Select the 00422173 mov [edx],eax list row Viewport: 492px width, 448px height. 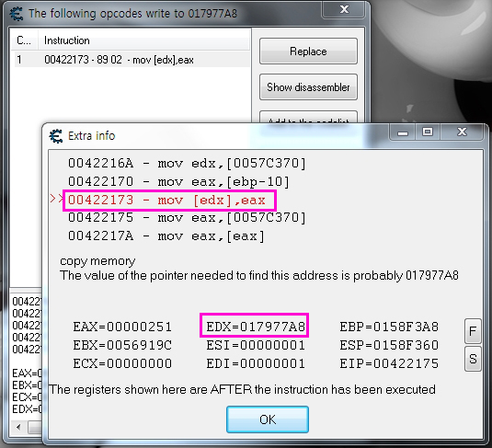(132, 60)
